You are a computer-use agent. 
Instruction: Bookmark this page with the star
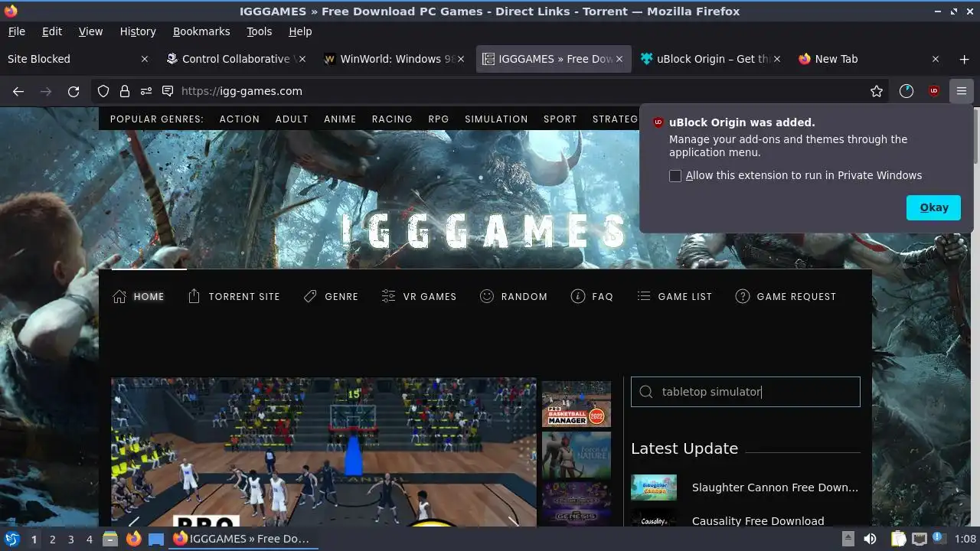(x=877, y=91)
